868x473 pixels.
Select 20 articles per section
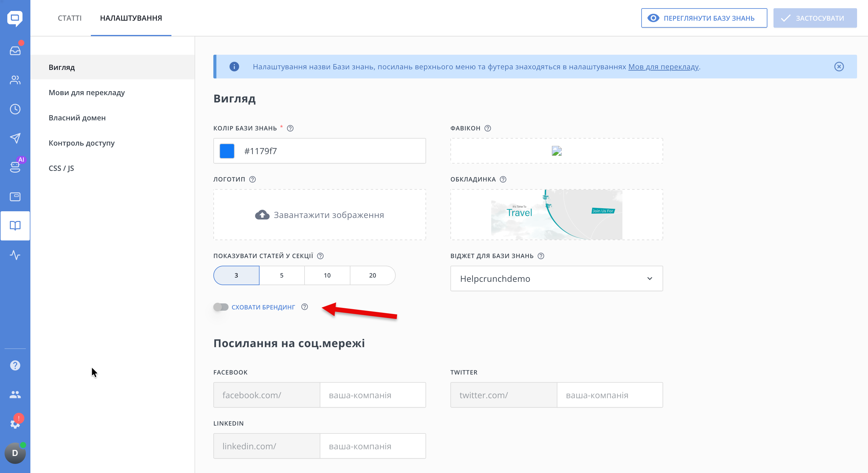click(x=372, y=275)
